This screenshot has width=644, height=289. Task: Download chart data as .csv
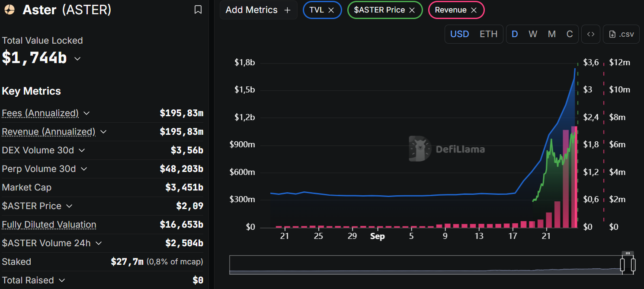pyautogui.click(x=621, y=34)
